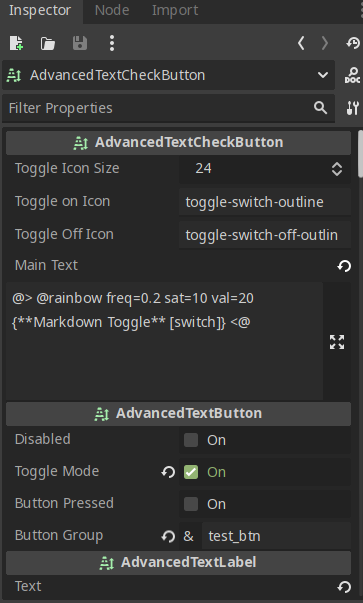The image size is (363, 603).
Task: Check the Button Pressed checkbox
Action: [191, 504]
